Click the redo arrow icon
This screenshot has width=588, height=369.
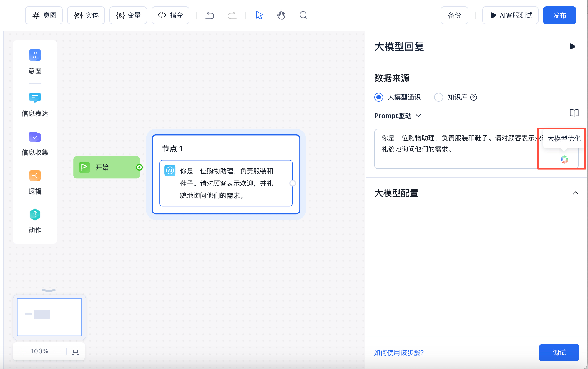point(232,15)
